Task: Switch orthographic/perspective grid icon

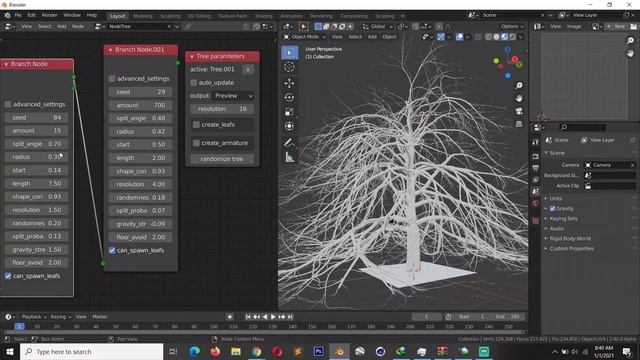Action: click(x=519, y=124)
